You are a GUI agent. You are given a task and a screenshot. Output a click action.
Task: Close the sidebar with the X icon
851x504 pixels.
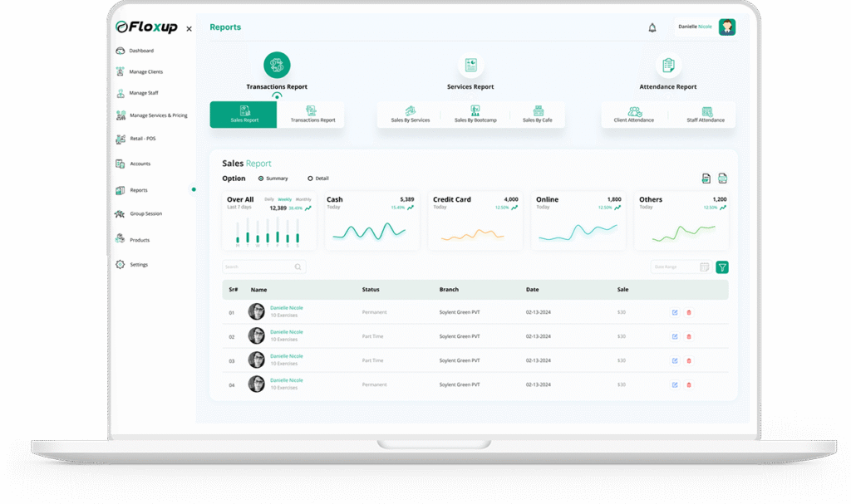(x=189, y=29)
